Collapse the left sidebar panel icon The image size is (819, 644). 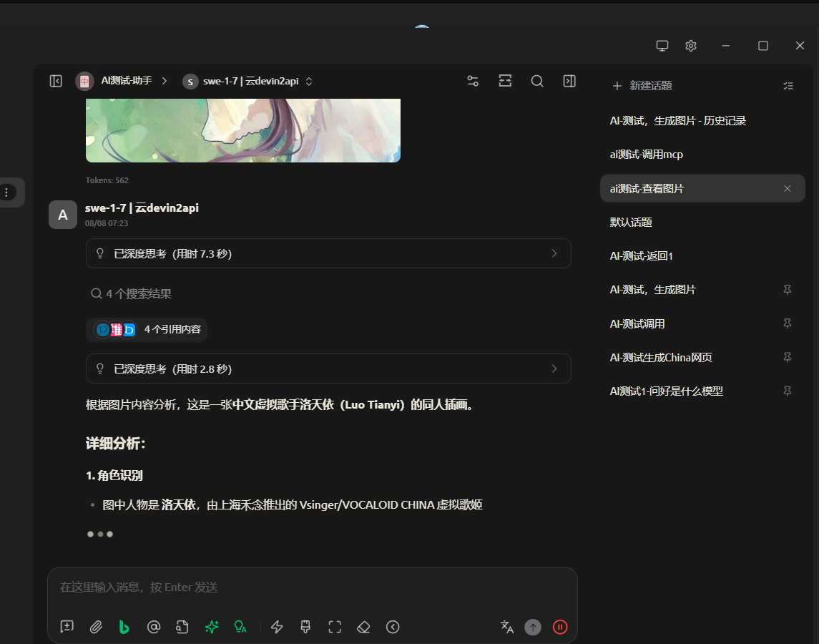pyautogui.click(x=56, y=81)
